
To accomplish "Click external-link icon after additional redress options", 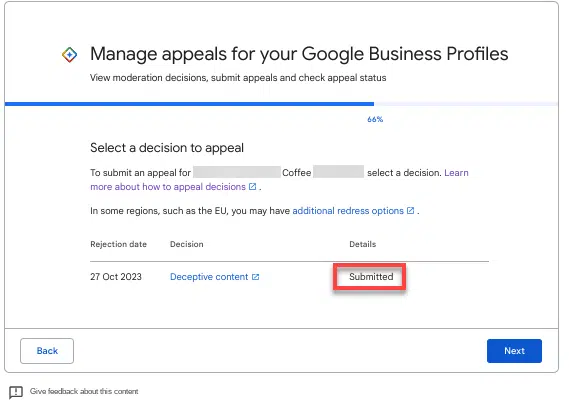I will pyautogui.click(x=410, y=210).
